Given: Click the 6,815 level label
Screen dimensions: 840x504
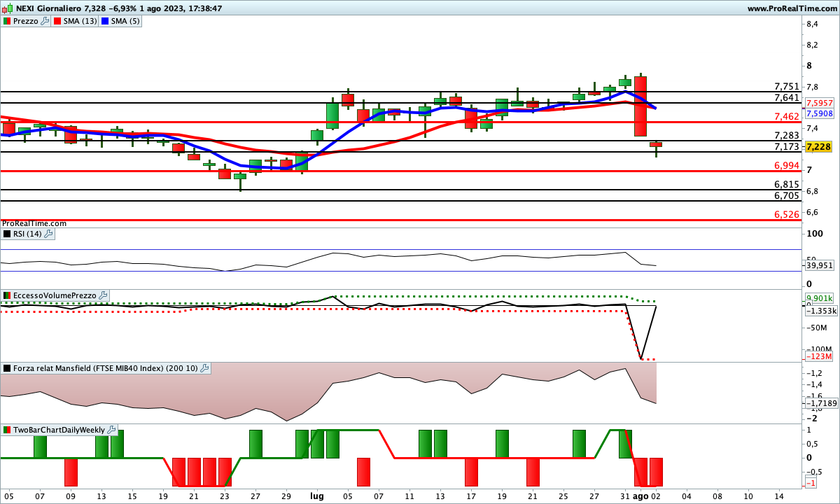Looking at the screenshot, I should (x=787, y=184).
